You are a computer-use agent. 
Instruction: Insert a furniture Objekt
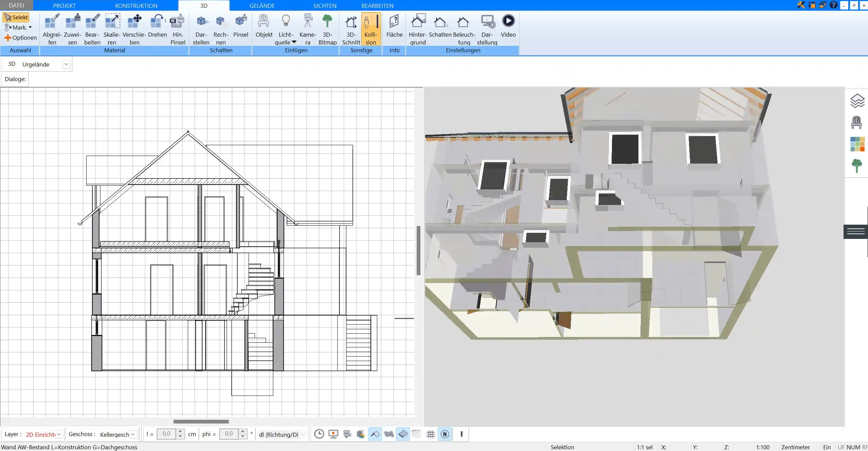click(x=264, y=26)
